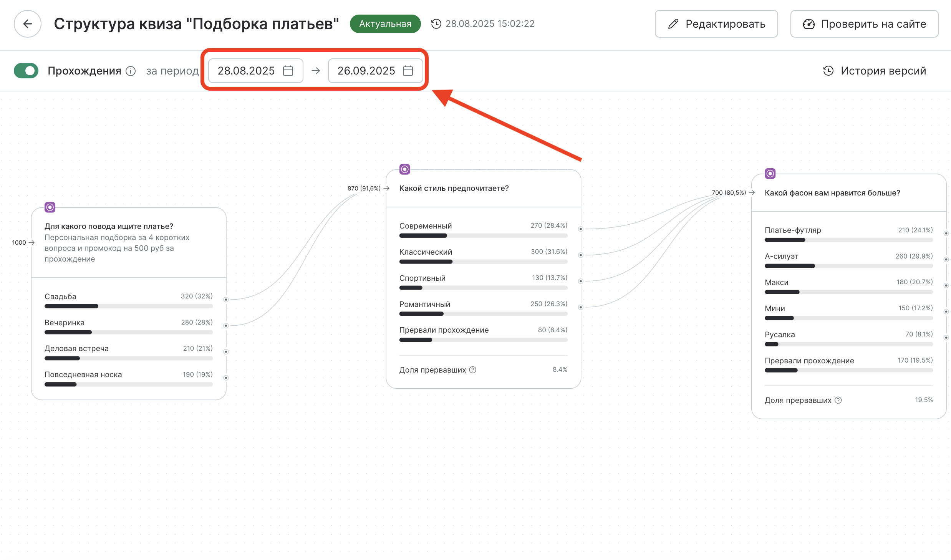Click connector dot of Свадьба answer
The image size is (951, 560).
click(x=226, y=300)
